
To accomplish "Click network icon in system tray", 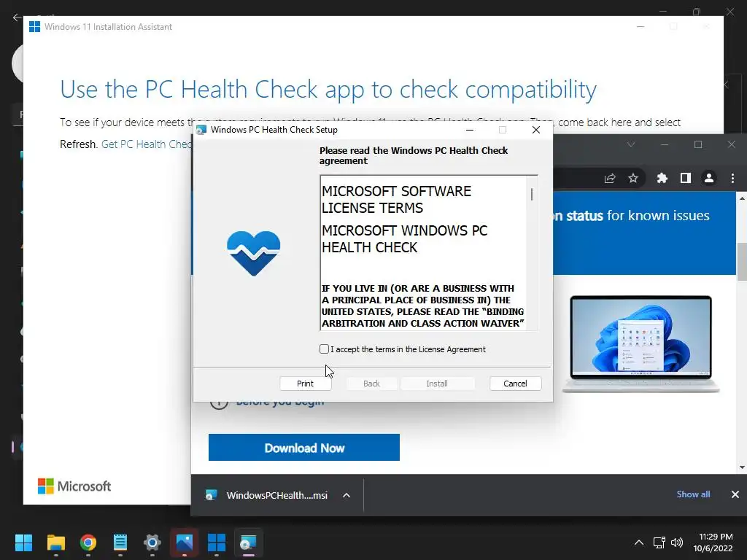I will 659,542.
